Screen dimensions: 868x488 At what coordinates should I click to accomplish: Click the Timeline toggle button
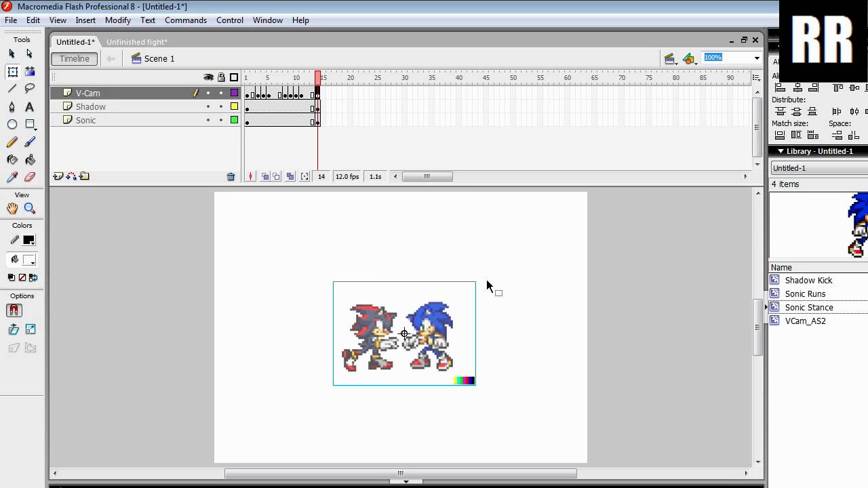click(x=75, y=59)
